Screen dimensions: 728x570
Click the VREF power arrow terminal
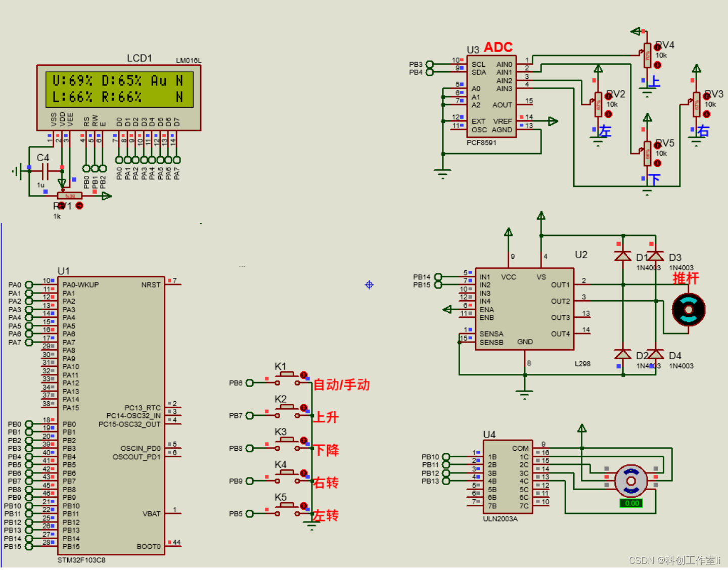[x=553, y=121]
